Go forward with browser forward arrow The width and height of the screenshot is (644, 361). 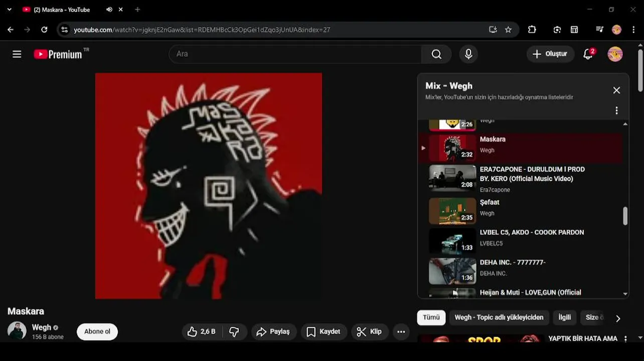tap(27, 30)
